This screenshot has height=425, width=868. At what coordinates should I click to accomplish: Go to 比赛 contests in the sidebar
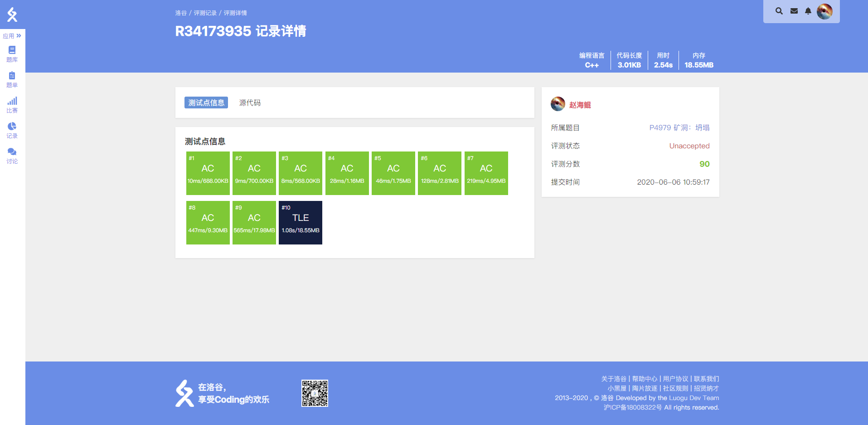click(12, 104)
